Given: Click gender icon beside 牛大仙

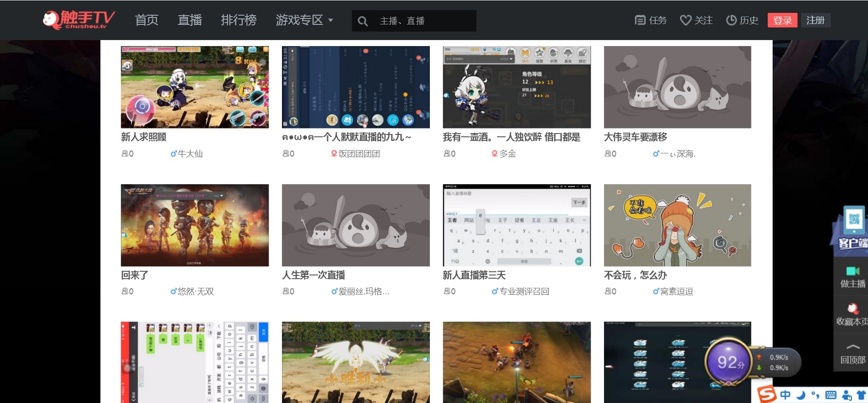Looking at the screenshot, I should 174,153.
